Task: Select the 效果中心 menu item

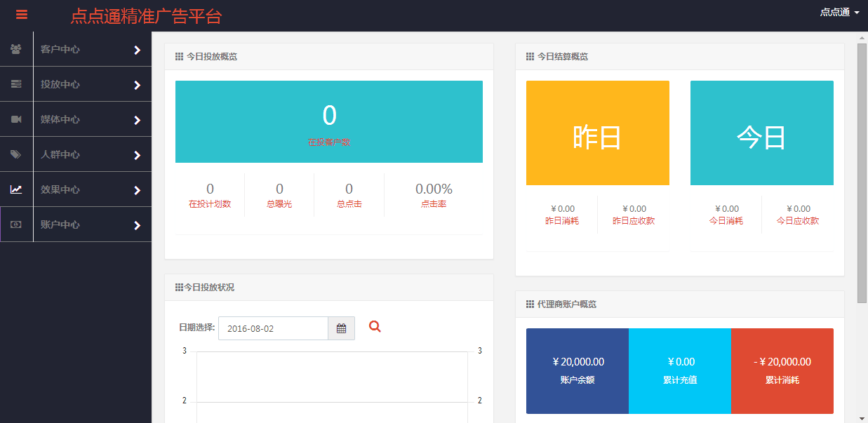Action: click(x=60, y=189)
